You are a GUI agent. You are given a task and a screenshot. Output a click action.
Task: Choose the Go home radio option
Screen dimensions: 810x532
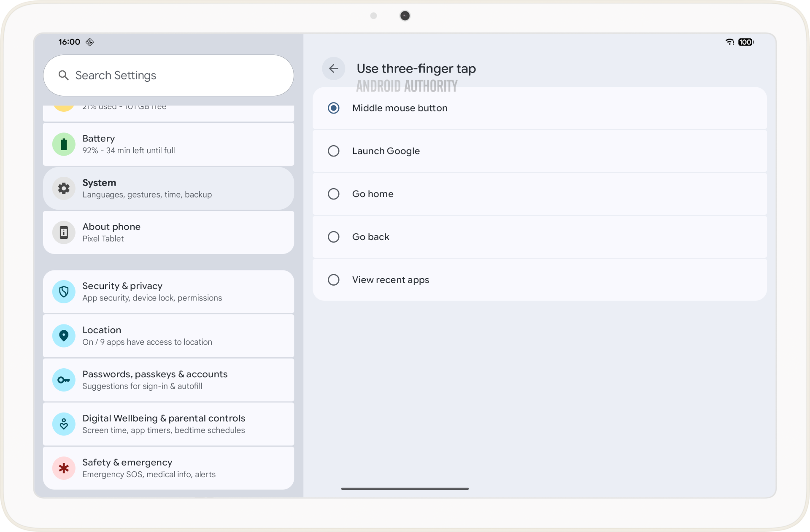334,194
